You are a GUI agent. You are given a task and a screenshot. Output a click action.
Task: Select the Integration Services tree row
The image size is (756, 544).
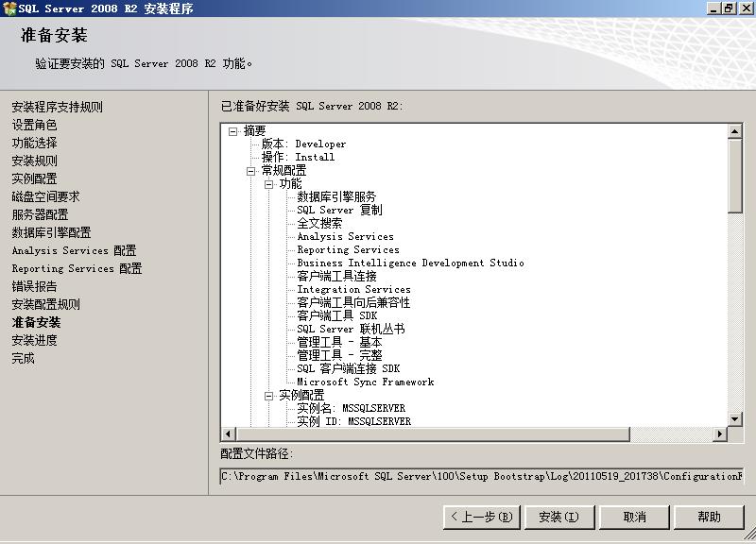(x=353, y=290)
